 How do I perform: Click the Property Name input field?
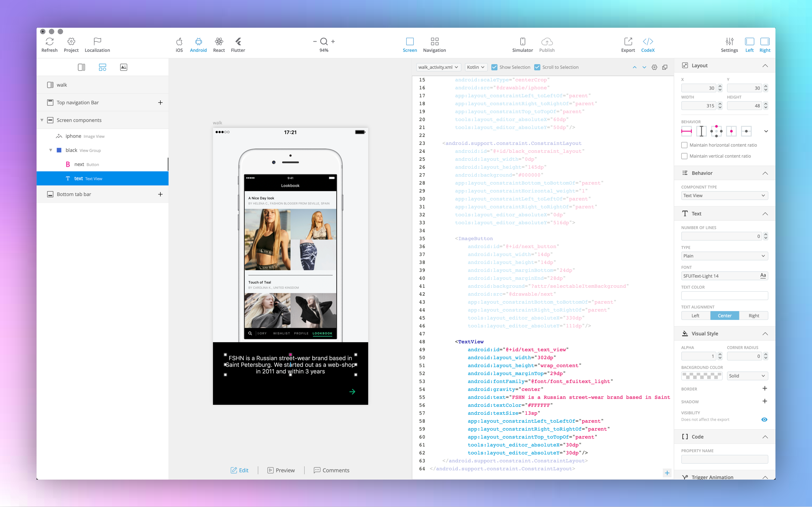tap(724, 459)
